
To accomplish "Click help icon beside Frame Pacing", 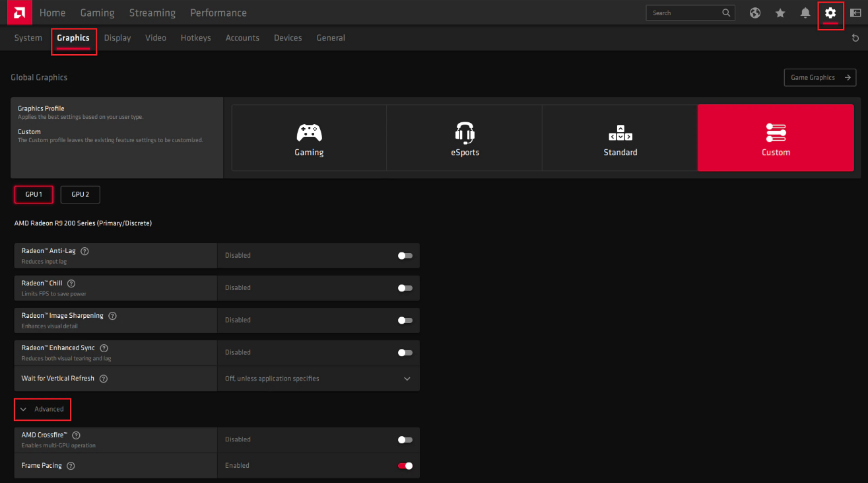I will pos(71,466).
